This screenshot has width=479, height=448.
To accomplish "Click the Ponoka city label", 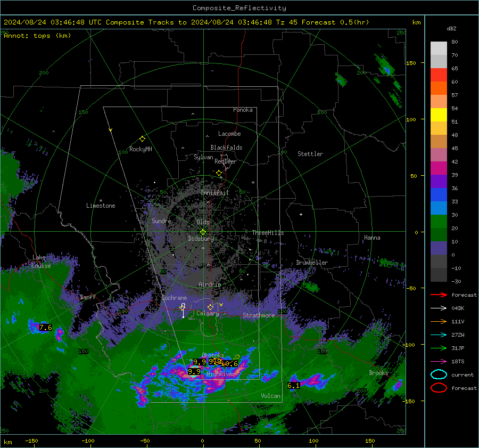I will (x=243, y=110).
